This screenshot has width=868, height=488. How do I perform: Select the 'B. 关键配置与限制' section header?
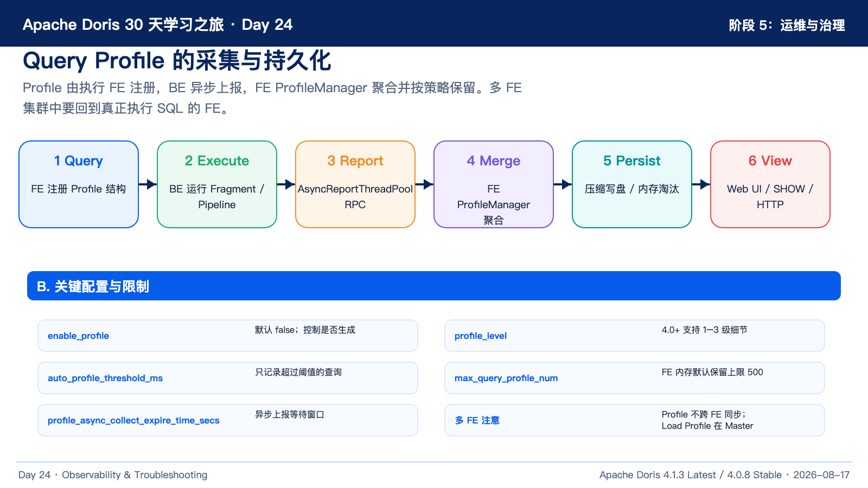coord(434,286)
